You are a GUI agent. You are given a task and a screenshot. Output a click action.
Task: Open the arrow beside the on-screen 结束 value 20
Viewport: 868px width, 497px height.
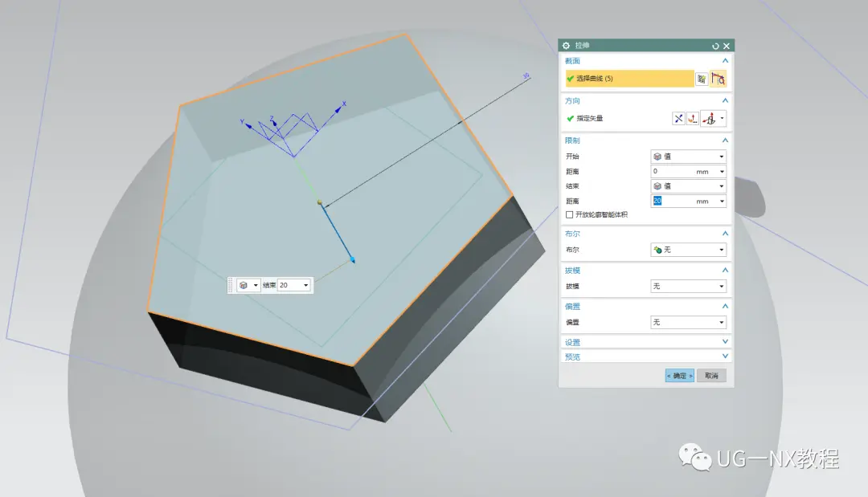point(305,285)
